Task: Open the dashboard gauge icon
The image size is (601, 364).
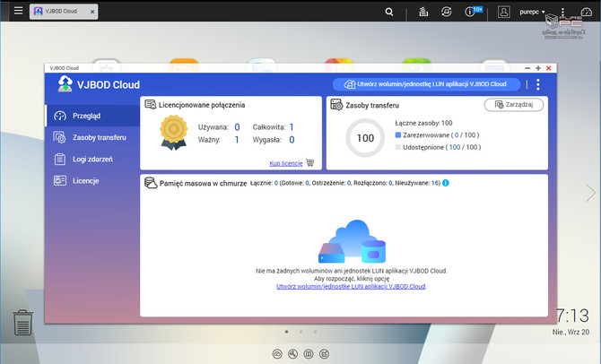Action: 587,12
